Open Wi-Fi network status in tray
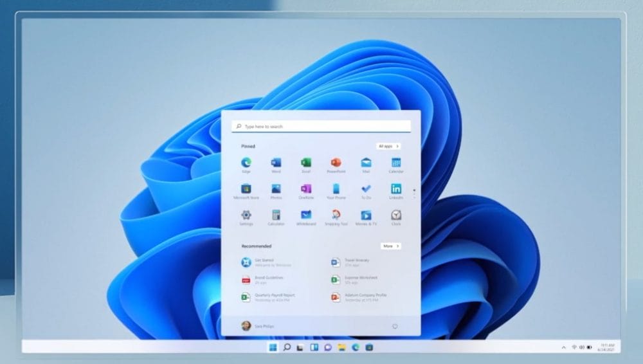 [574, 347]
